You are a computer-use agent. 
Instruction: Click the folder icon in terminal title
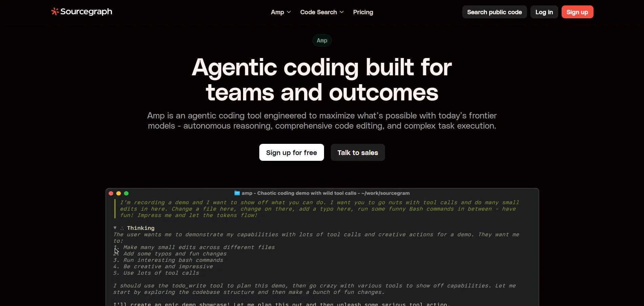(237, 193)
